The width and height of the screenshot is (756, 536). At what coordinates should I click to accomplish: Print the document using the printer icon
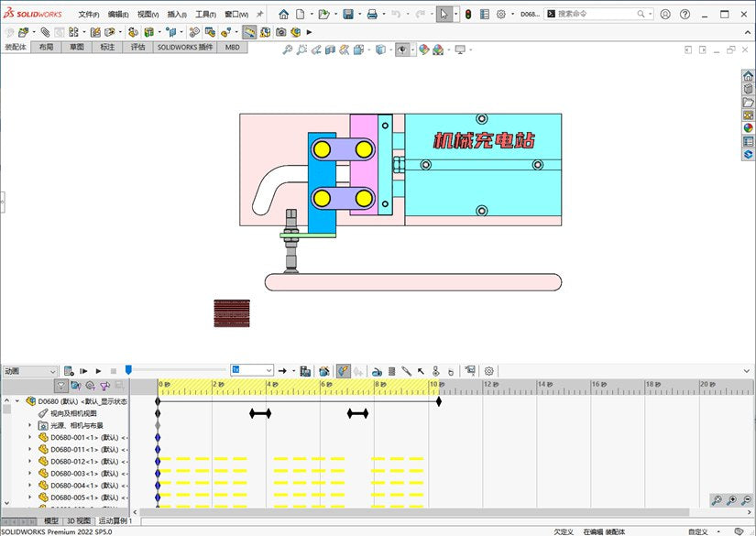[372, 15]
